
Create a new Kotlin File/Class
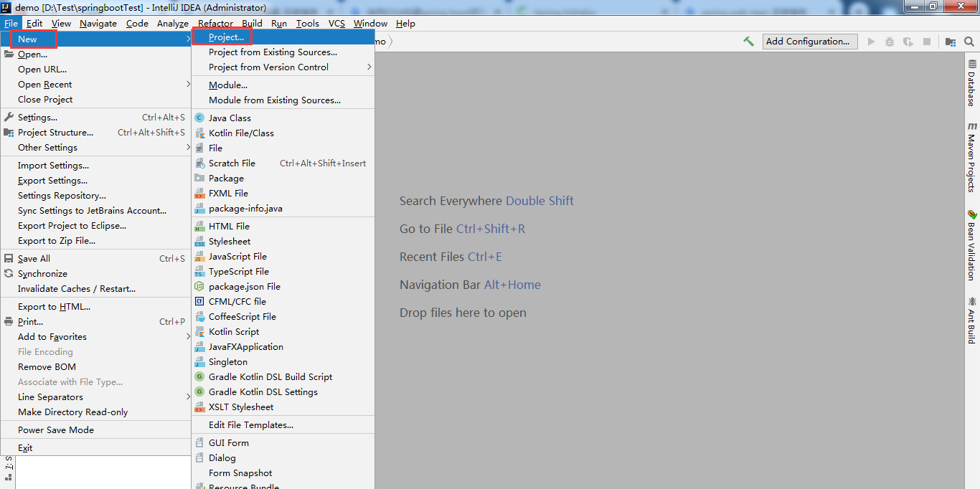pyautogui.click(x=283, y=133)
